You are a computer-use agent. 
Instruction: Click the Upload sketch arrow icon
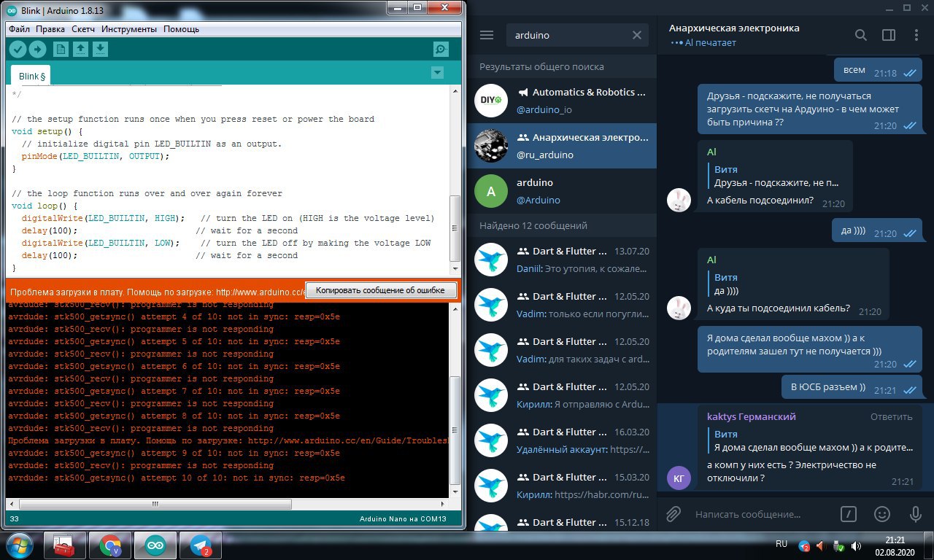[37, 50]
